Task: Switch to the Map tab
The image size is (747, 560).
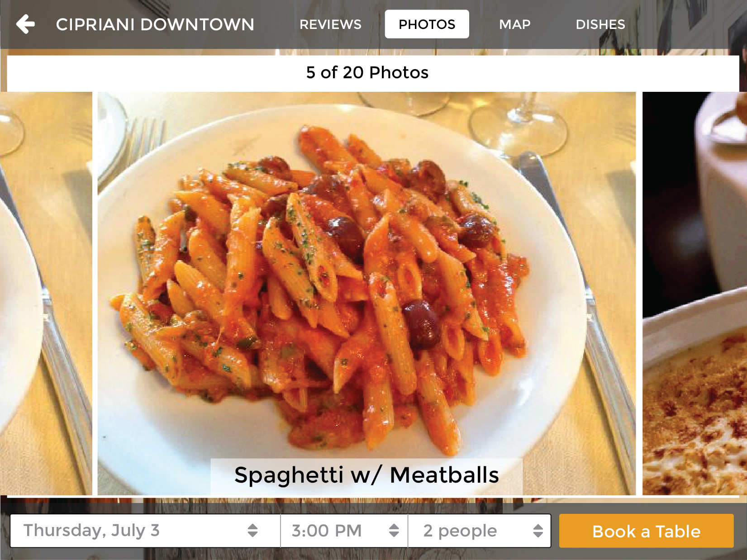Action: (x=514, y=24)
